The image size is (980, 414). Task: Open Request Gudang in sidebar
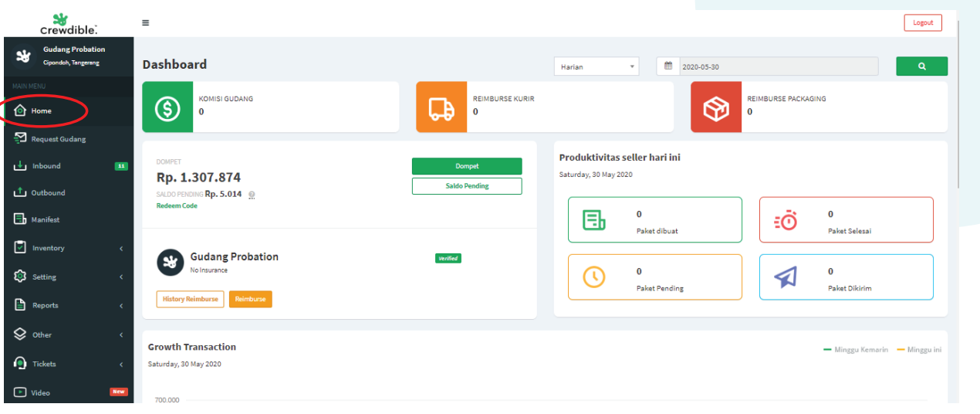coord(58,139)
